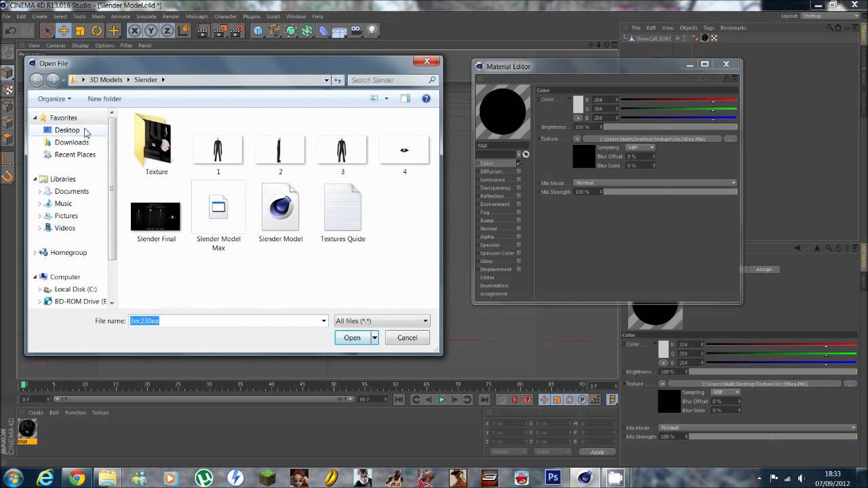Select the Texture folder
This screenshot has width=868, height=488.
pyautogui.click(x=156, y=144)
